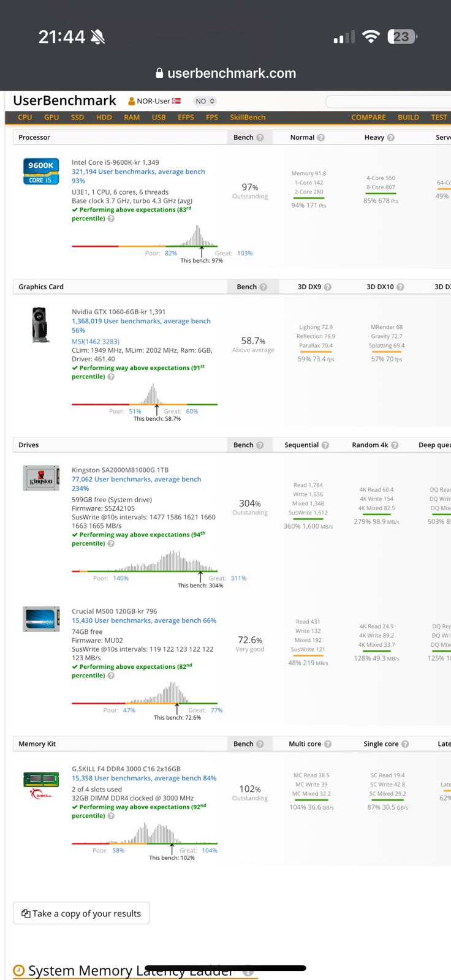Image resolution: width=451 pixels, height=980 pixels.
Task: Click the UserBenchmark site logo
Action: click(x=64, y=100)
